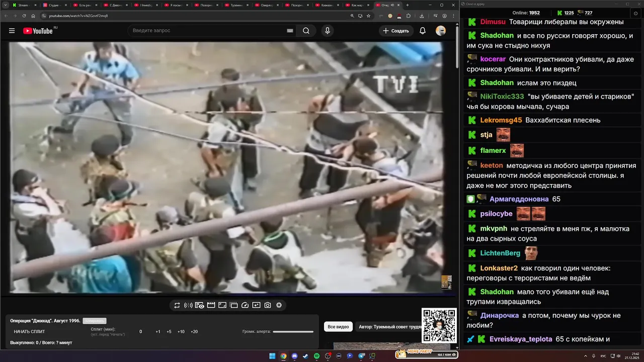644x362 pixels.
Task: Add +20 minutes to split
Action: [x=194, y=332]
